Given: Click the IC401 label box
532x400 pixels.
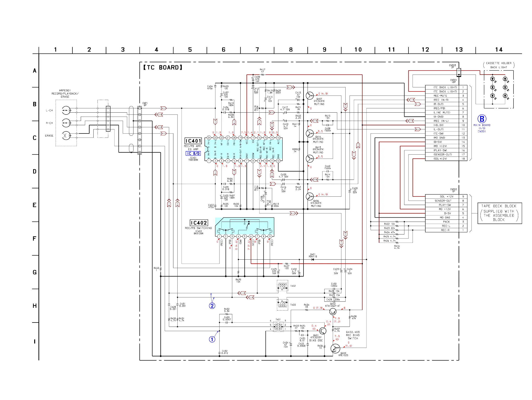Looking at the screenshot, I should click(x=193, y=141).
